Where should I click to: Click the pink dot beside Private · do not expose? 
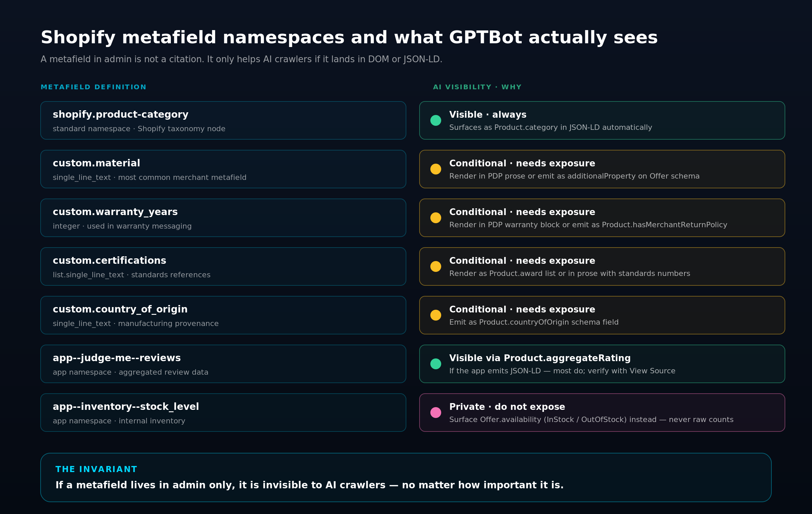[x=436, y=413]
